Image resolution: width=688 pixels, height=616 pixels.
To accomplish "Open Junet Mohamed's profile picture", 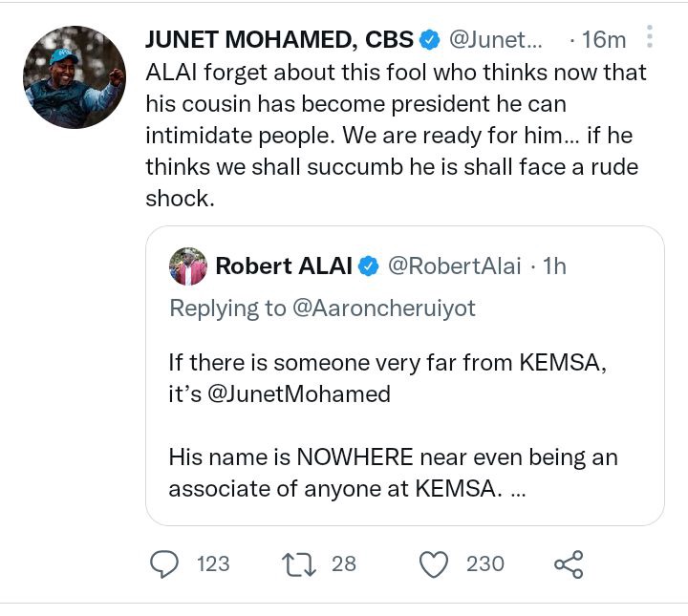I will point(75,77).
